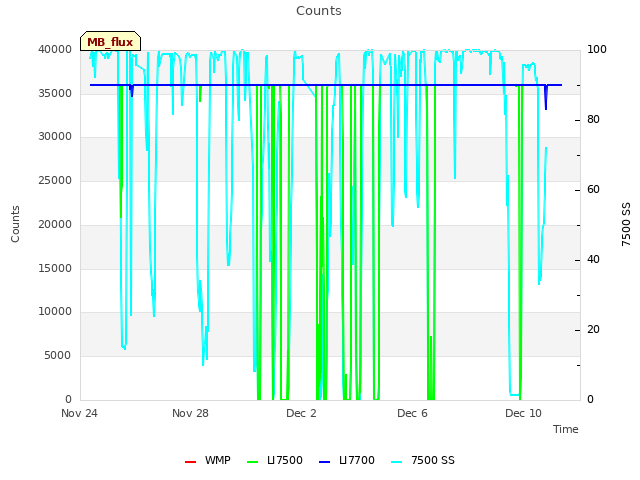Click the red WMP legend color line
Screen dimensions: 640x480
(x=191, y=462)
